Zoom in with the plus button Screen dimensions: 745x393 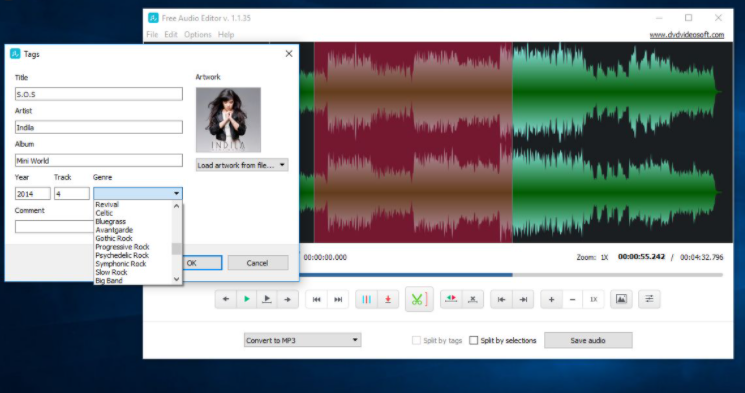[551, 299]
